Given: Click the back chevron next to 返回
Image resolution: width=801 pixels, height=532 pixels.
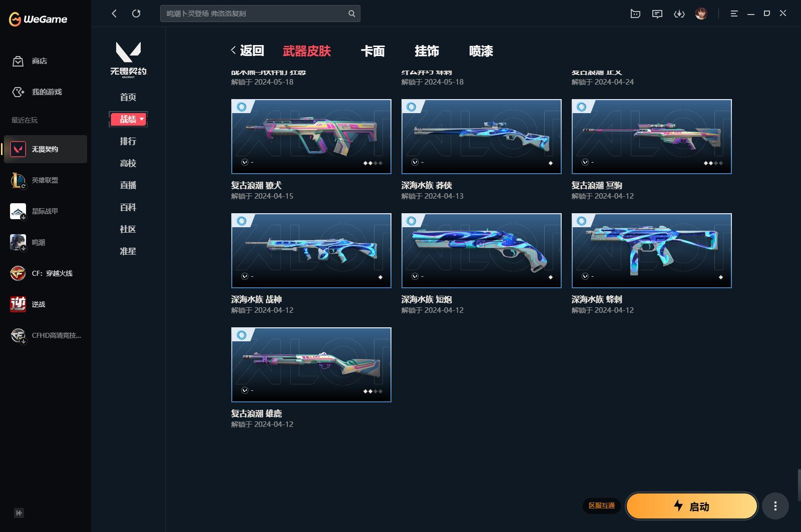Looking at the screenshot, I should (x=233, y=50).
